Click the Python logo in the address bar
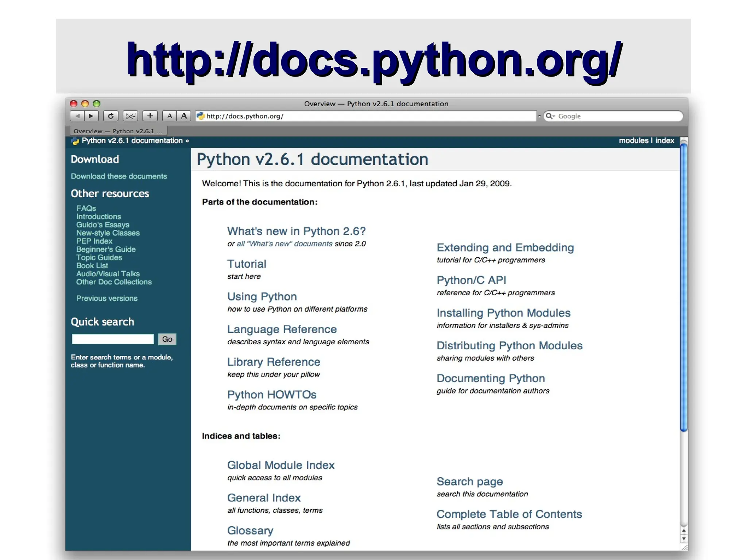Viewport: 747px width, 560px height. 201,116
